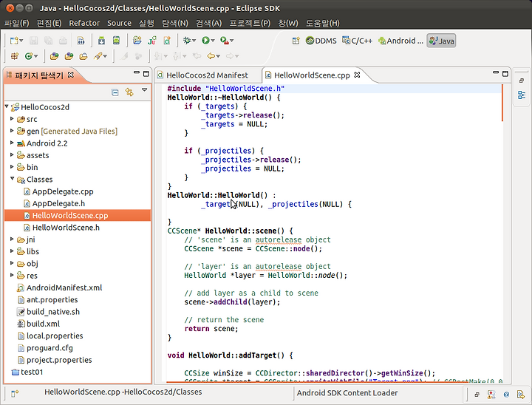Screen dimensions: 532x405
Task: Open the Android SDK Manager icon
Action: (101, 41)
